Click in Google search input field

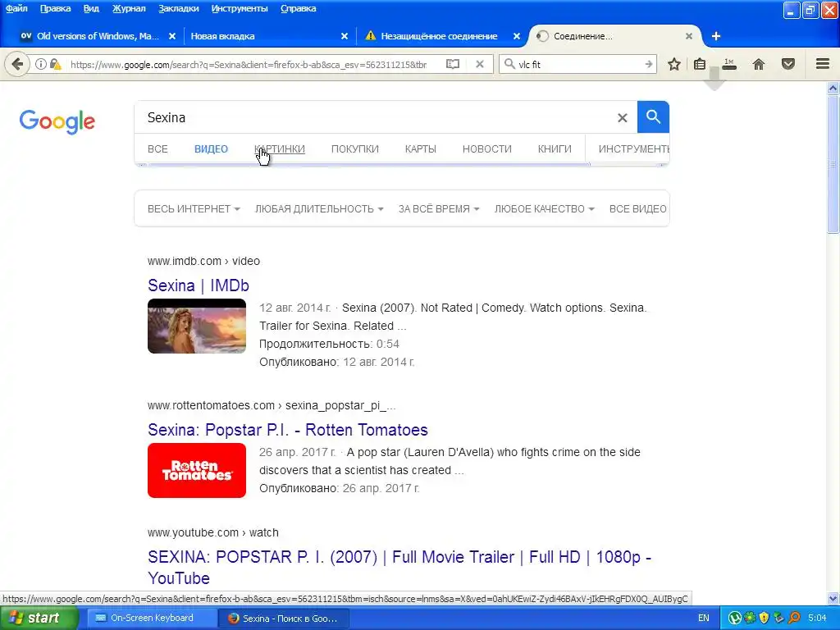(x=375, y=117)
